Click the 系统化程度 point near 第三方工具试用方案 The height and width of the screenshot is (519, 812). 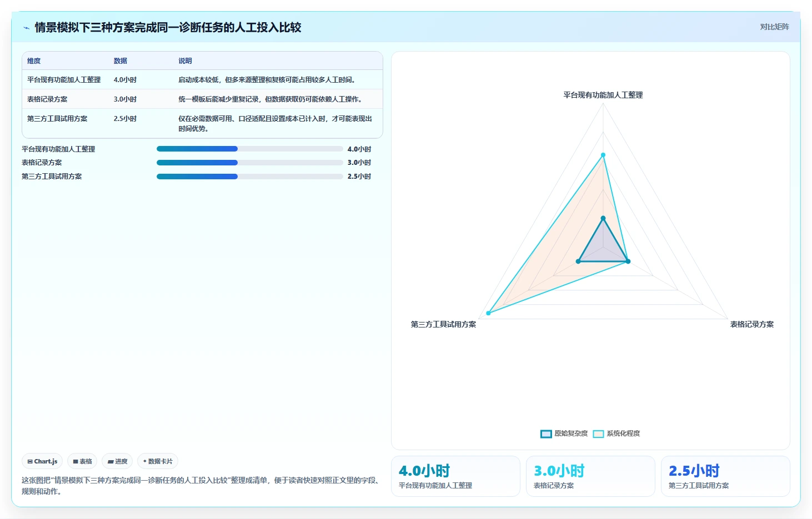489,313
